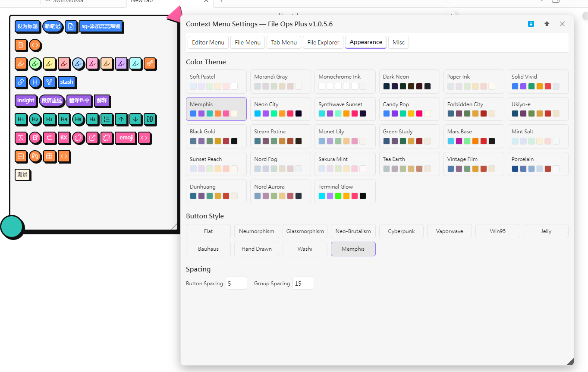This screenshot has width=588, height=372.
Task: Click the orange bold B icon button
Action: click(x=21, y=45)
